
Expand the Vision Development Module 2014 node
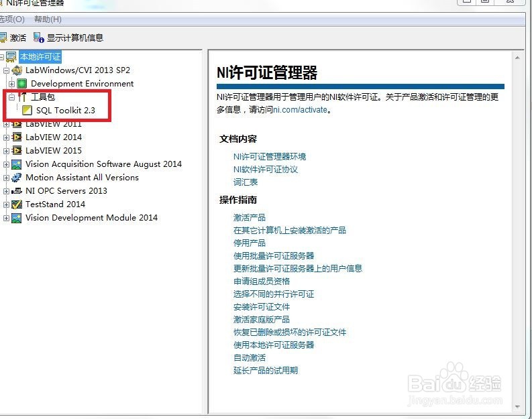coord(6,218)
